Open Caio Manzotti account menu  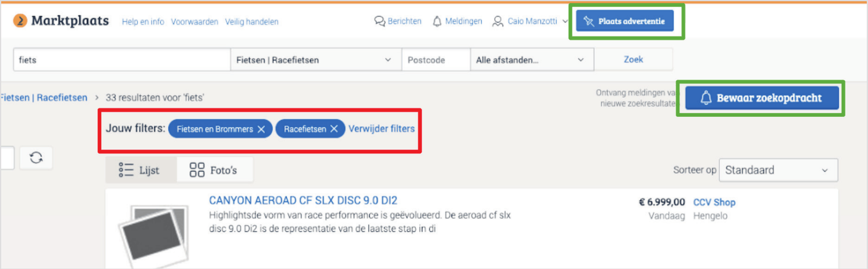point(530,21)
